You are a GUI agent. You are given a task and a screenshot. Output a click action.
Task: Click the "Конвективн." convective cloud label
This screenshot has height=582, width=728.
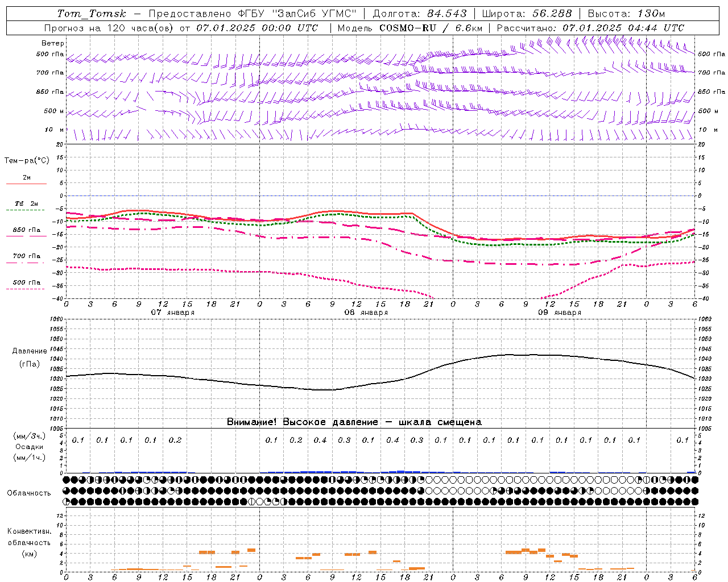(30, 531)
